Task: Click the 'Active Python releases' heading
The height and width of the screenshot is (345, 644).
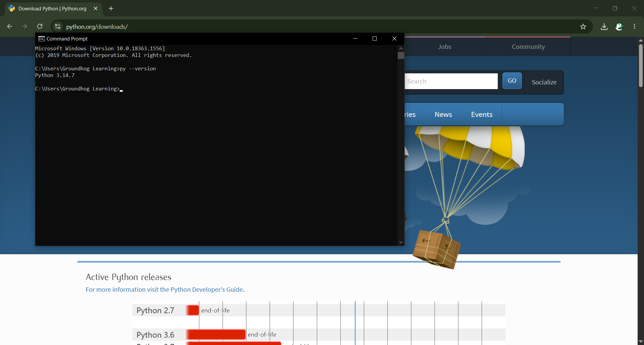Action: pyautogui.click(x=128, y=277)
